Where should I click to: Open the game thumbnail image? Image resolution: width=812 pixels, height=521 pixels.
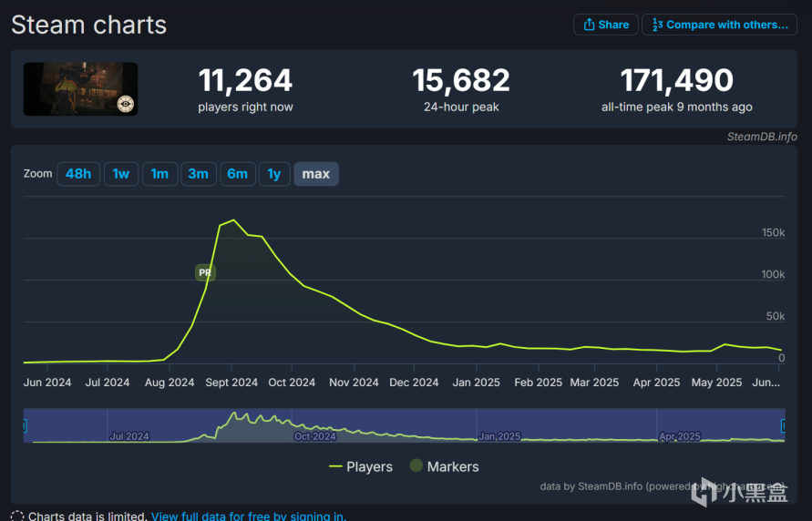tap(80, 89)
